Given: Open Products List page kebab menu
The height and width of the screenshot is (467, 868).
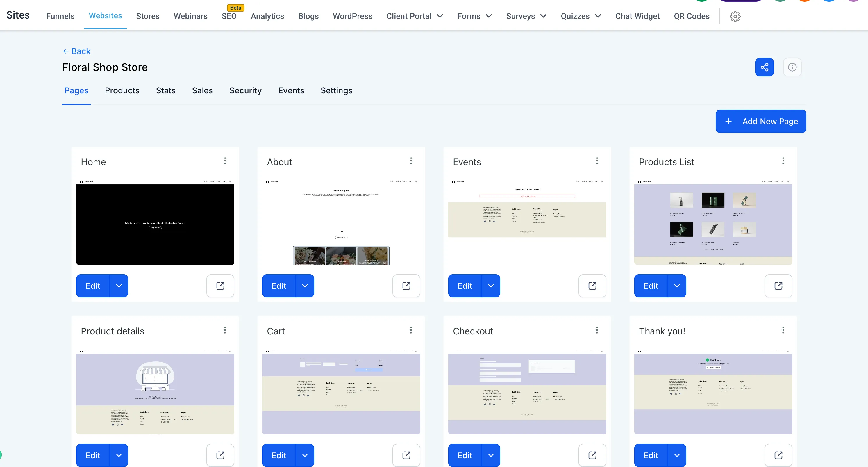Looking at the screenshot, I should pos(783,161).
